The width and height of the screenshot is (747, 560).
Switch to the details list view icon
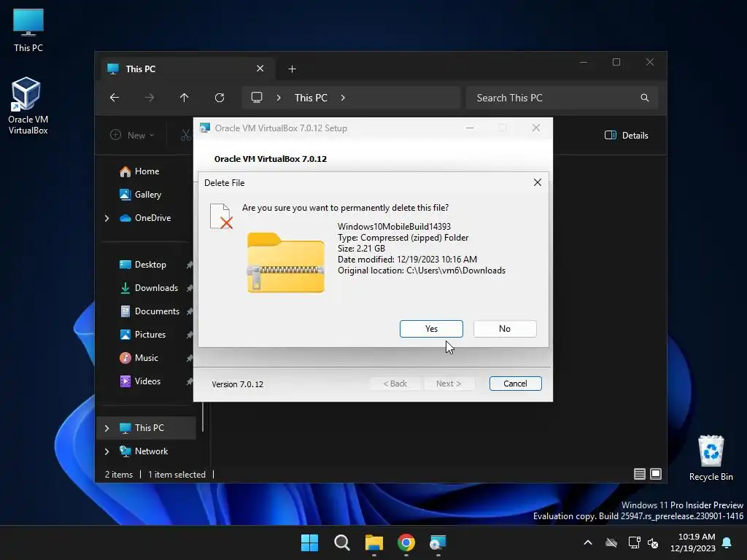(x=639, y=474)
